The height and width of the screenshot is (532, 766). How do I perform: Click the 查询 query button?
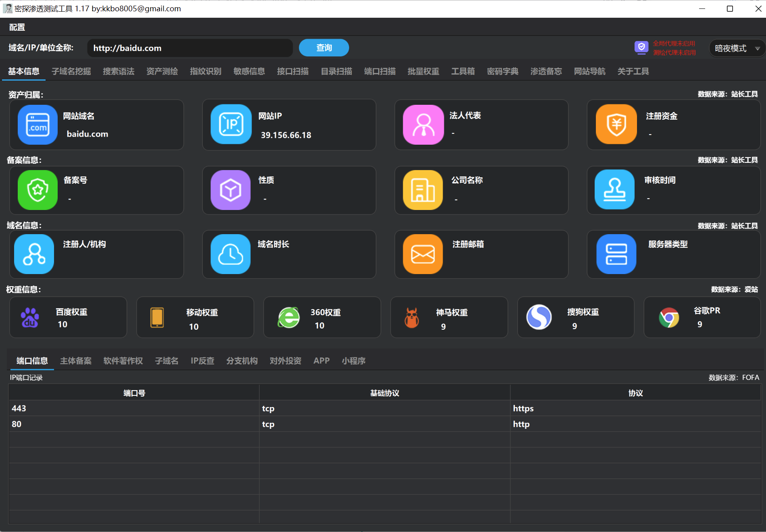click(x=324, y=48)
